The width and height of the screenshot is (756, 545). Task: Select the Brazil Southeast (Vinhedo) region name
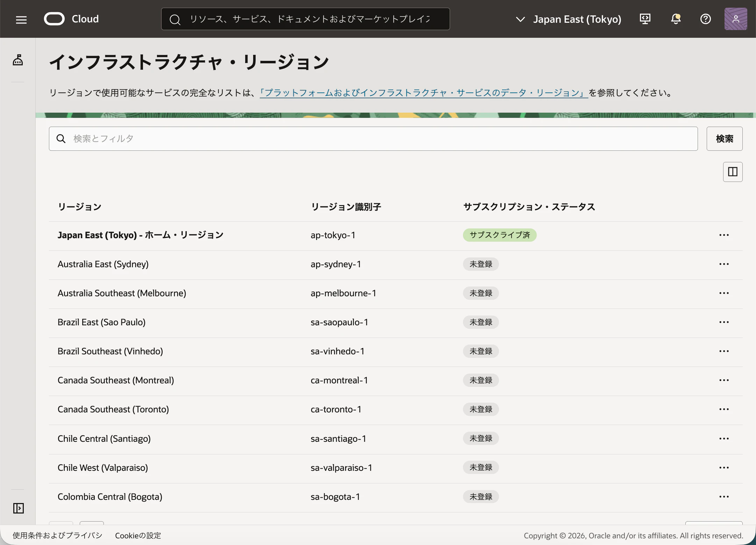click(110, 351)
